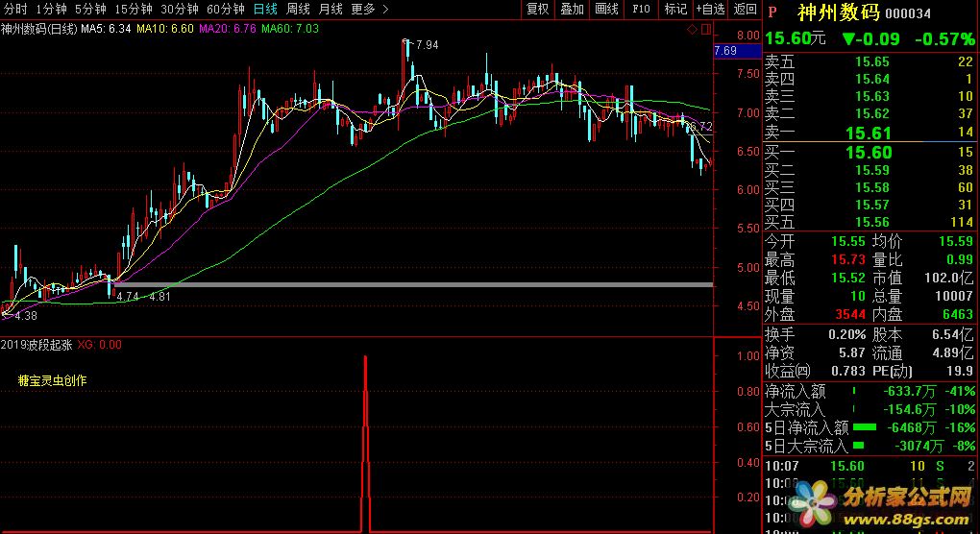The image size is (980, 534).
Task: Expand the 更多 period options
Action: [369, 9]
